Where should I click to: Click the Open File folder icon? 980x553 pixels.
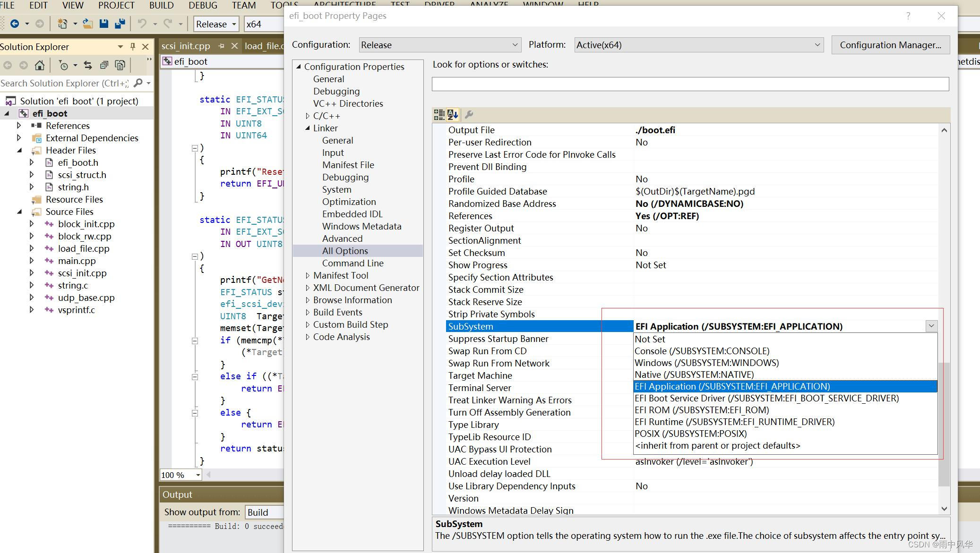[87, 24]
